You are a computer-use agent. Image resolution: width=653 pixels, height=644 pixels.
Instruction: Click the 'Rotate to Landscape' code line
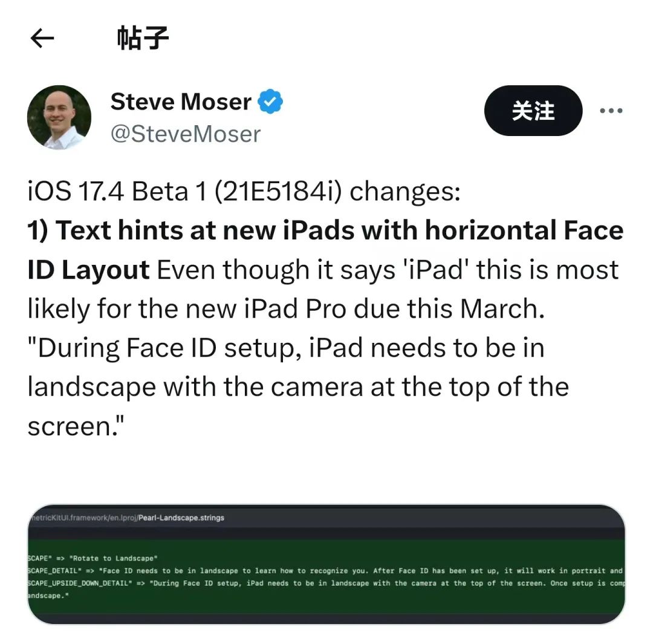coord(93,558)
